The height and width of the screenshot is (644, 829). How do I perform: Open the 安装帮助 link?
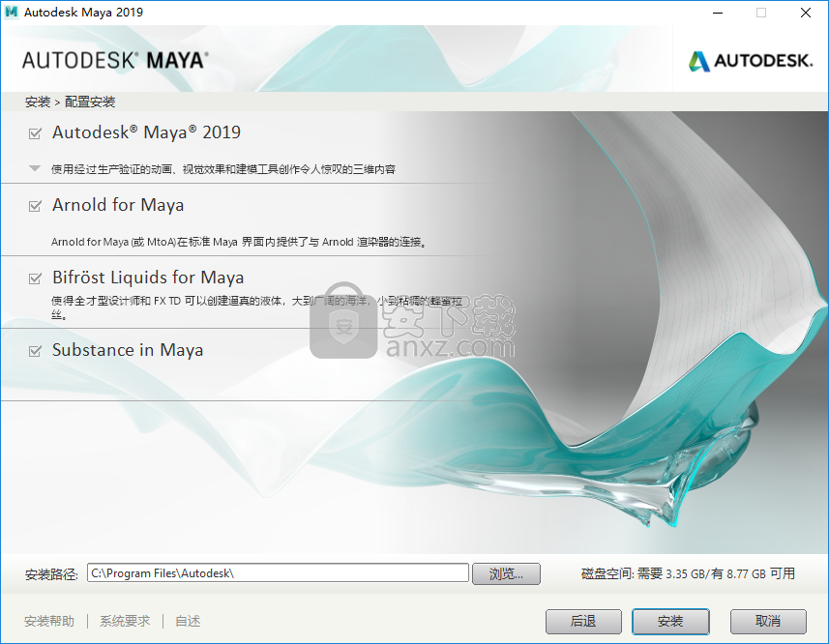(49, 622)
